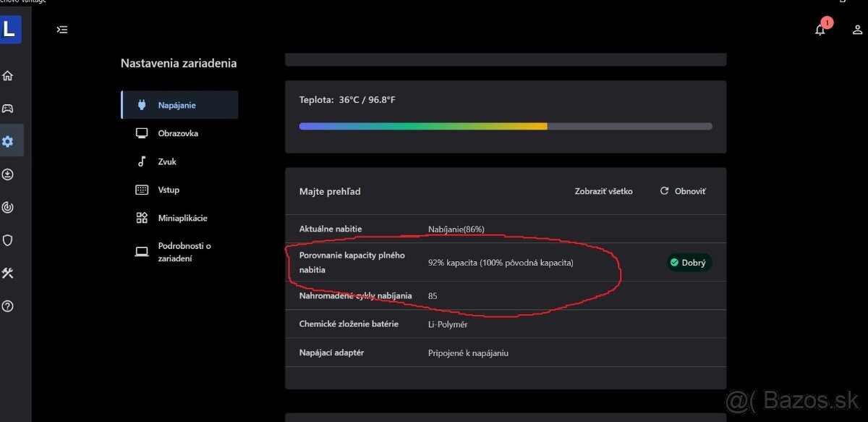This screenshot has width=868, height=422.
Task: Open the help question mark icon
Action: pos(7,305)
